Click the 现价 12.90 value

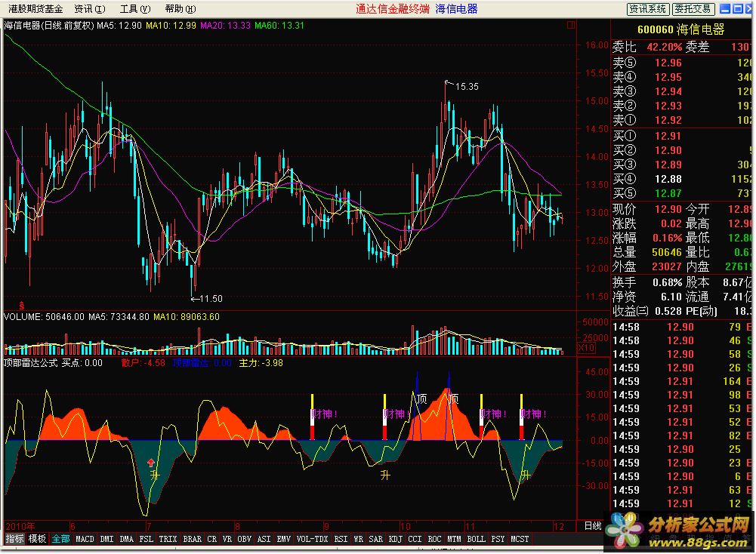pyautogui.click(x=668, y=209)
